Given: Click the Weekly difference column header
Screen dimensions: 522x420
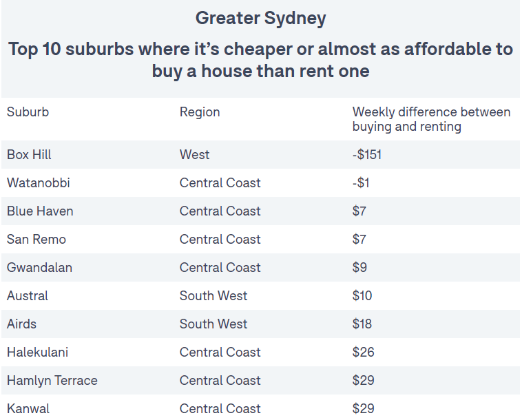Looking at the screenshot, I should pyautogui.click(x=431, y=119).
